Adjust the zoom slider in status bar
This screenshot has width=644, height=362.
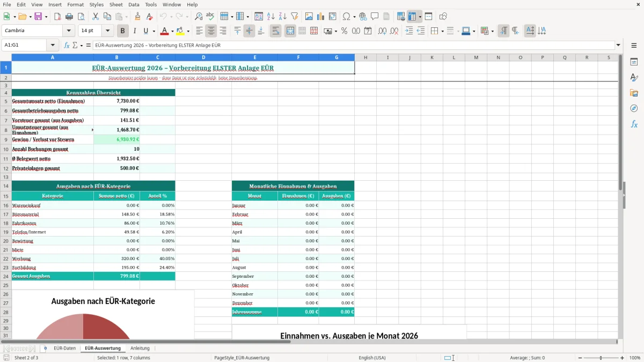(601, 358)
